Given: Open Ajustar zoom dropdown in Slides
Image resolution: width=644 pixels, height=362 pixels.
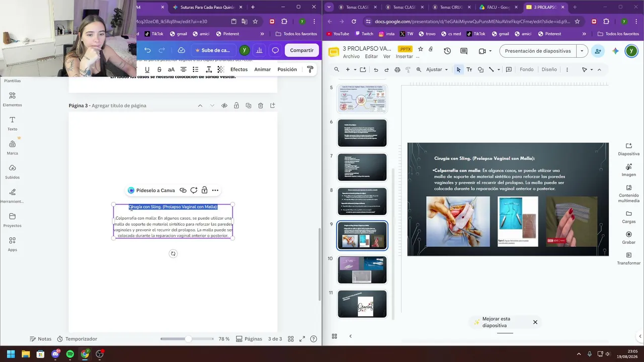Looking at the screenshot, I should (x=437, y=69).
